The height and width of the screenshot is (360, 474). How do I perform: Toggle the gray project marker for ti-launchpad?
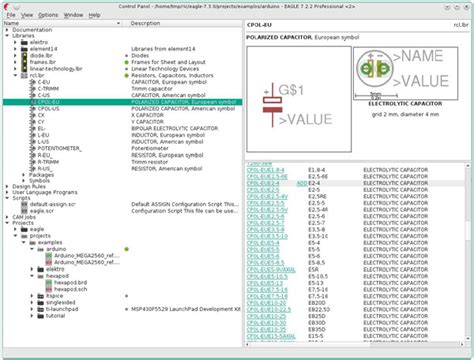coord(127,309)
